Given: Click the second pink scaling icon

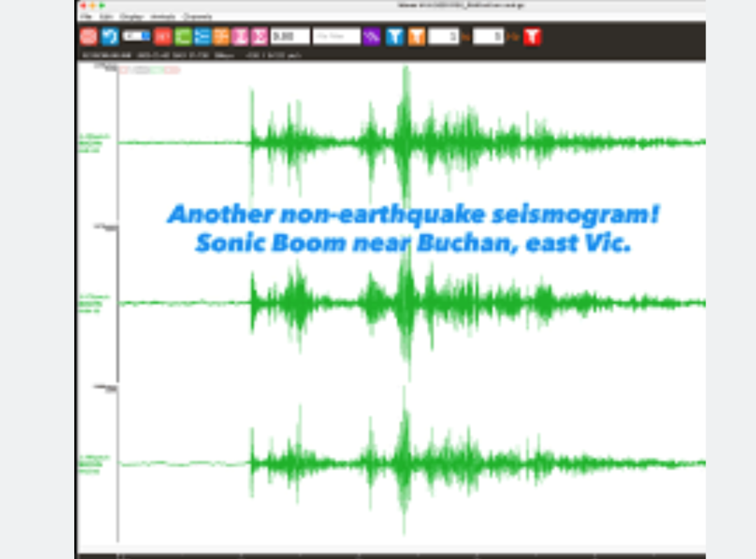Looking at the screenshot, I should coord(259,36).
